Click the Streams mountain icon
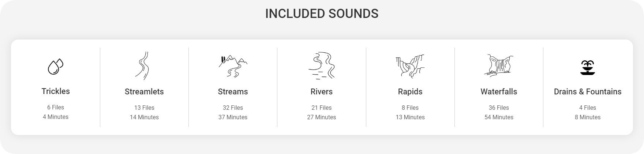644x154 pixels. [x=233, y=66]
